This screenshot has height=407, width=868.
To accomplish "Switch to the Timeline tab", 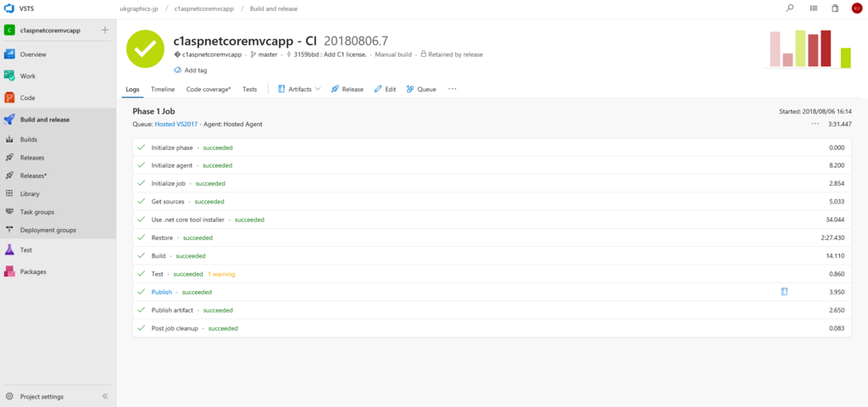I will [163, 89].
